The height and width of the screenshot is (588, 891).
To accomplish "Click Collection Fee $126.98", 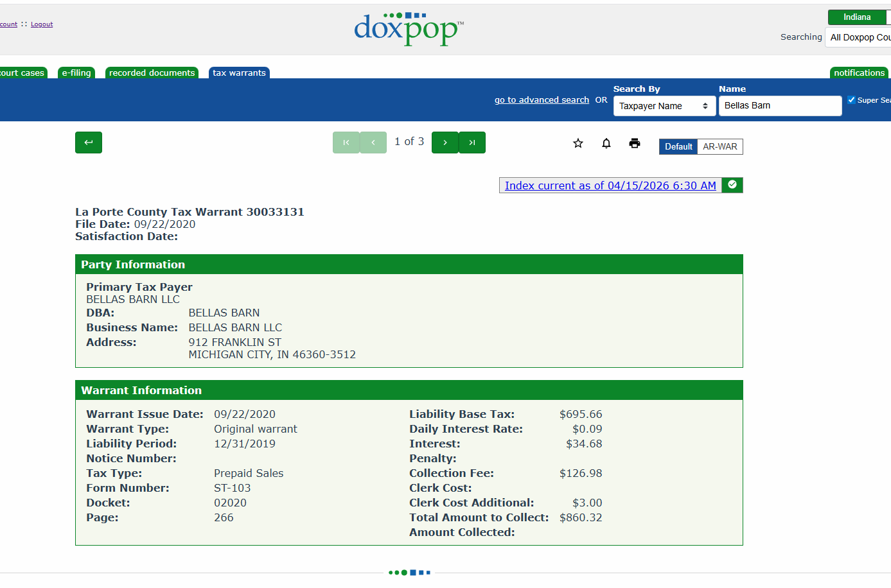I will [581, 473].
